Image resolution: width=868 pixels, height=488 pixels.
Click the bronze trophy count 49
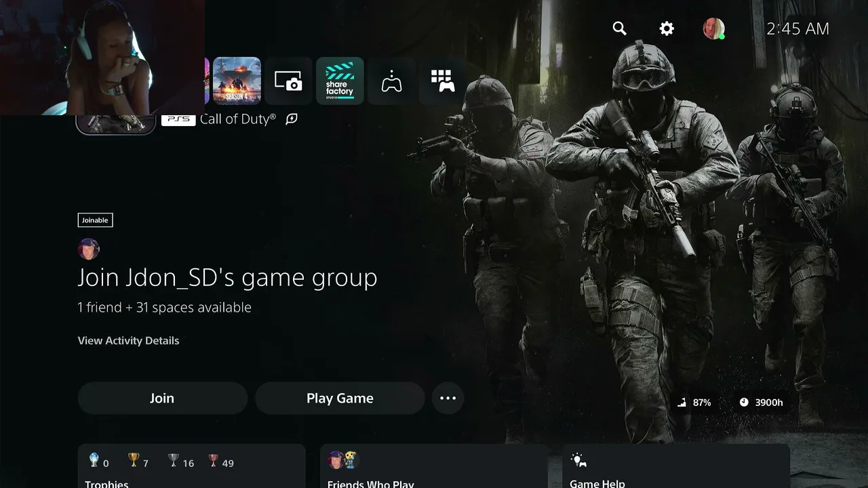[x=220, y=462]
